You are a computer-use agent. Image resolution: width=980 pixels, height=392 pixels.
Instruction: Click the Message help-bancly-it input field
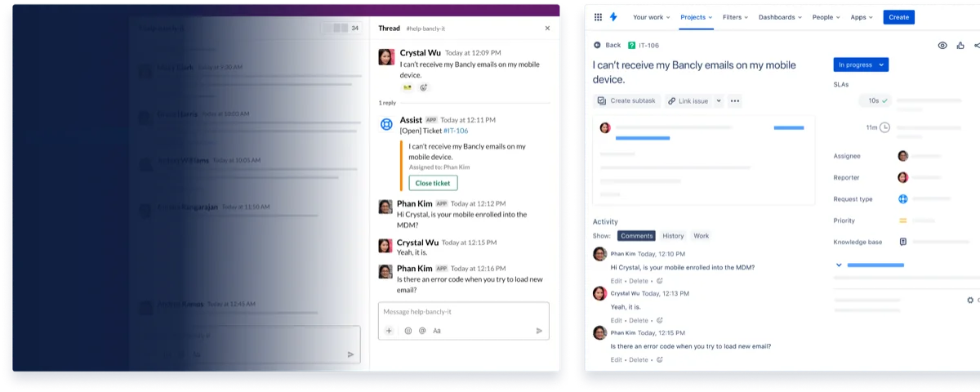point(463,312)
